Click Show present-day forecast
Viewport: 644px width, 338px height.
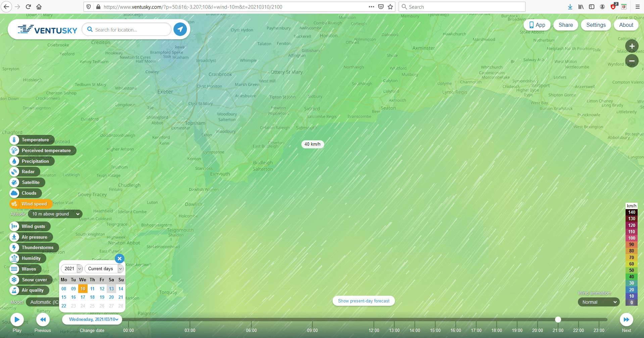tap(363, 301)
